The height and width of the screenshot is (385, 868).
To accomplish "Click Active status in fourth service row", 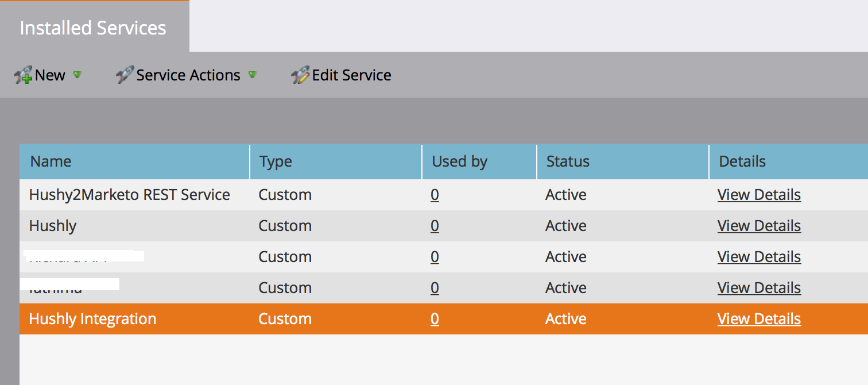I will point(566,288).
